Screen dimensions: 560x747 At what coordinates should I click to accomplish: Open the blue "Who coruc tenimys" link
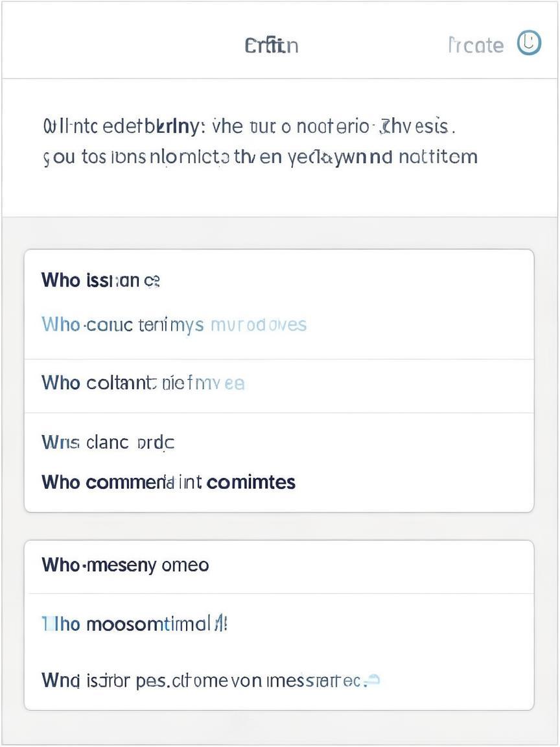(x=122, y=324)
